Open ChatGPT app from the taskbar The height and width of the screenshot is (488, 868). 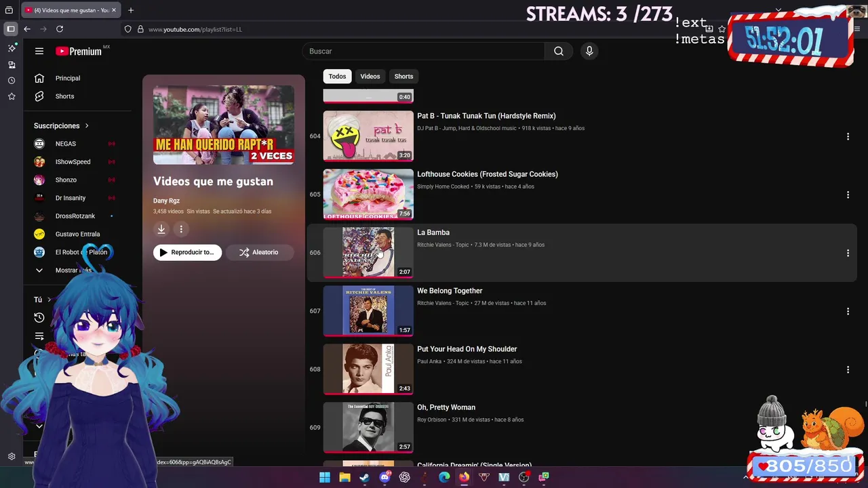point(404,477)
